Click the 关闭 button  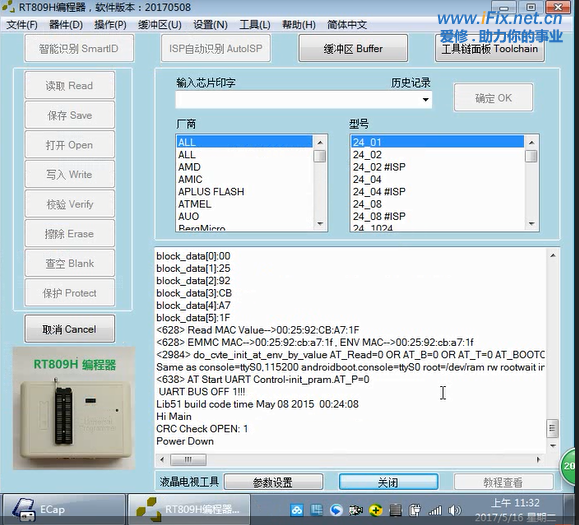coord(388,482)
